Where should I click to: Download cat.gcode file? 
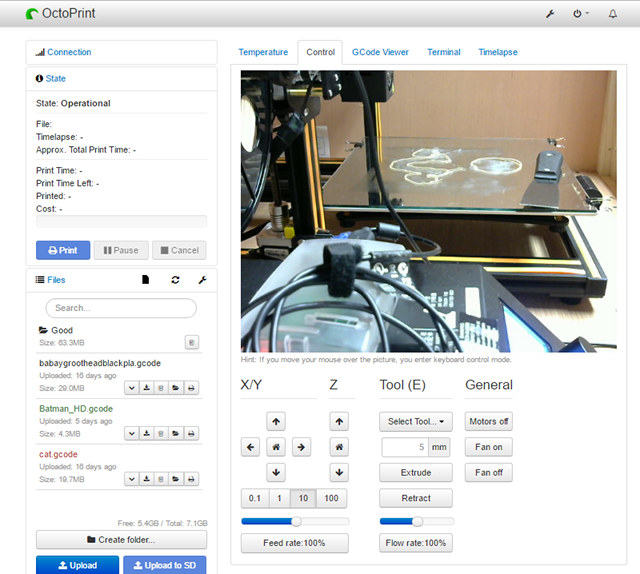click(147, 479)
